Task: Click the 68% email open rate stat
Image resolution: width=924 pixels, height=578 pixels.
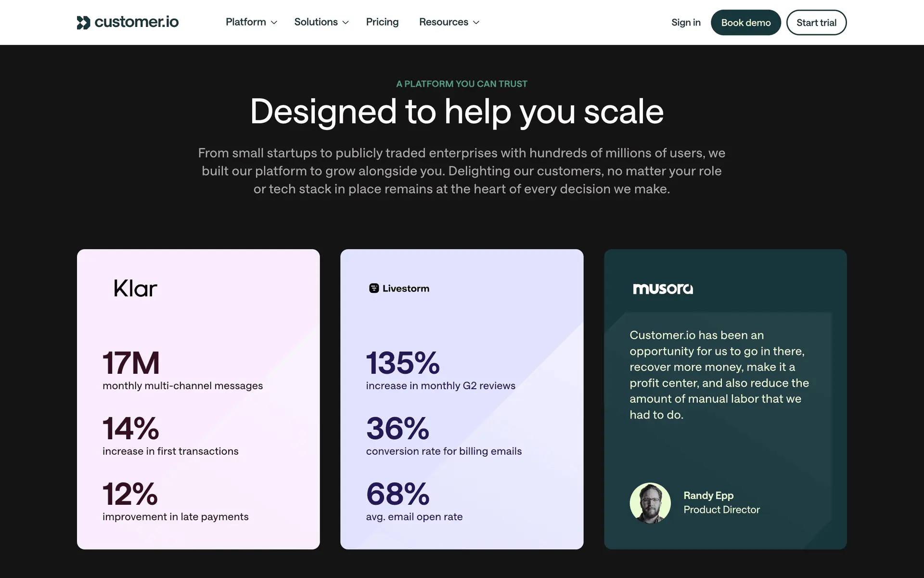Action: [x=398, y=494]
